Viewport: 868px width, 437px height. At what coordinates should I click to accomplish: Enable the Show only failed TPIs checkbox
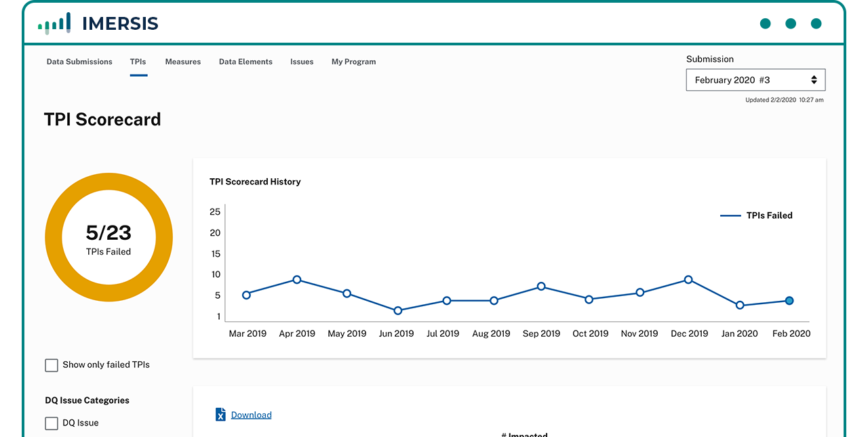(x=52, y=365)
